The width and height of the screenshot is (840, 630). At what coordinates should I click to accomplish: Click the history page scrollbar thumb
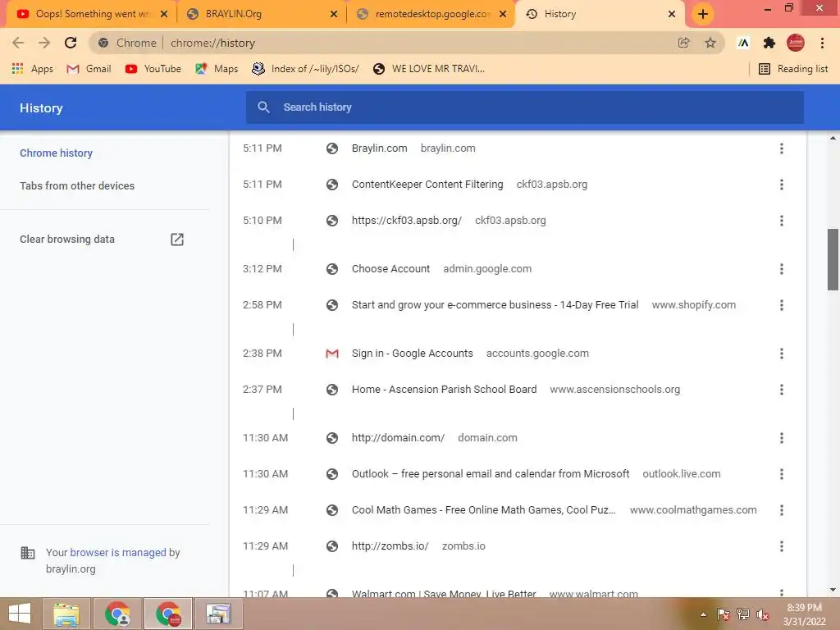833,259
